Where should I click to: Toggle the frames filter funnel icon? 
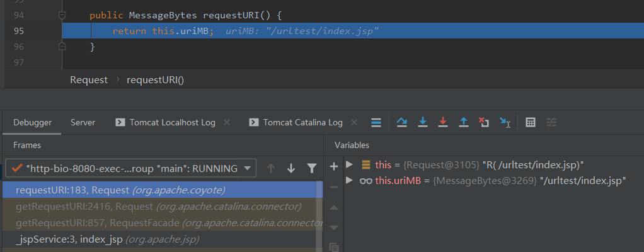(311, 168)
